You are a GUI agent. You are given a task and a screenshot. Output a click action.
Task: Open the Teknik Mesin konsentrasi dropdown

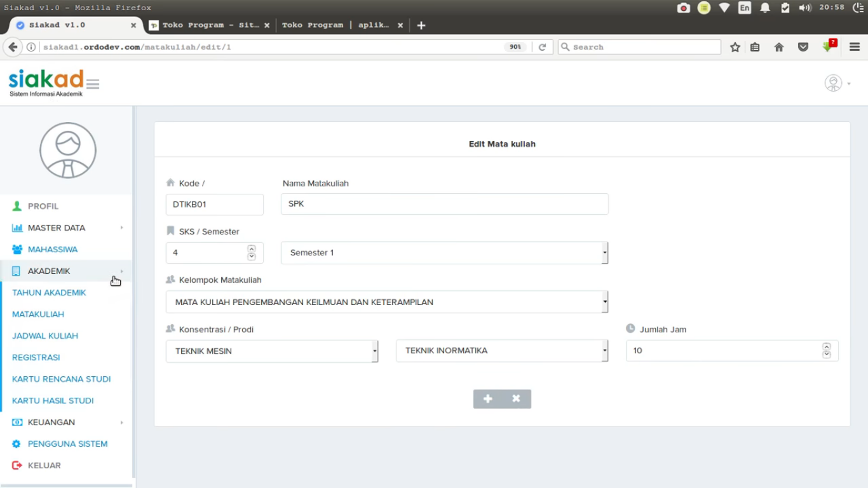(x=271, y=351)
